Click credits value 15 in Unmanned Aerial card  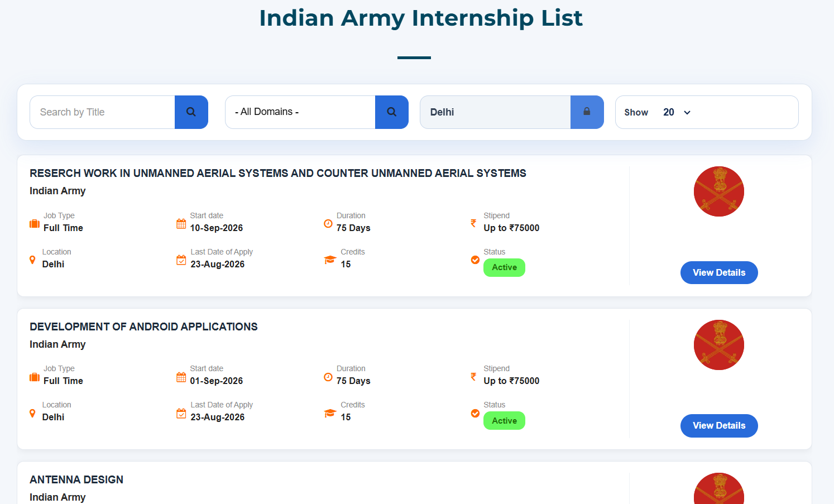(x=346, y=264)
